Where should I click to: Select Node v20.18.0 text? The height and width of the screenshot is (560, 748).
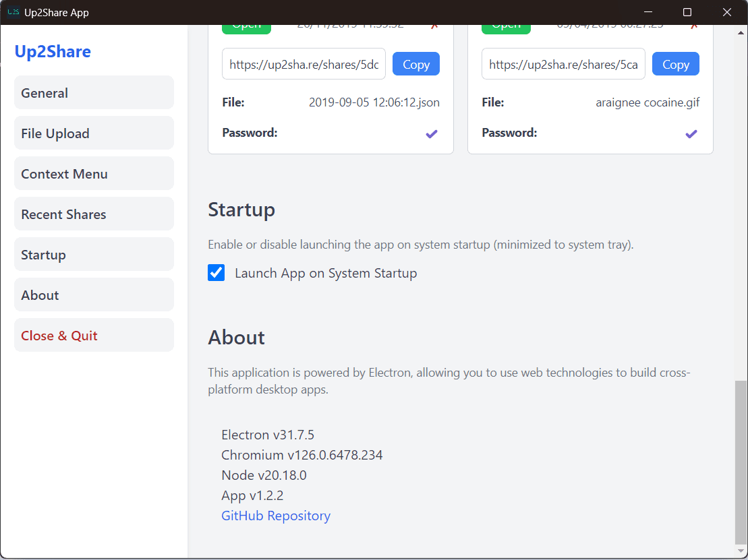264,475
